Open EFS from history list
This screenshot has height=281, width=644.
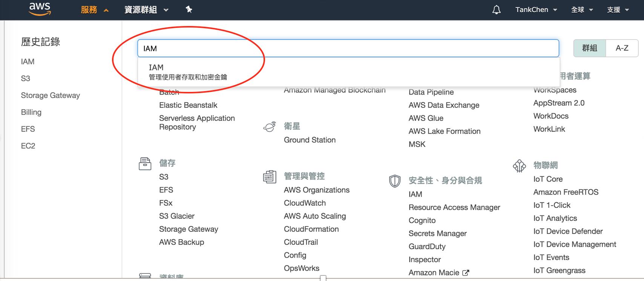(28, 129)
